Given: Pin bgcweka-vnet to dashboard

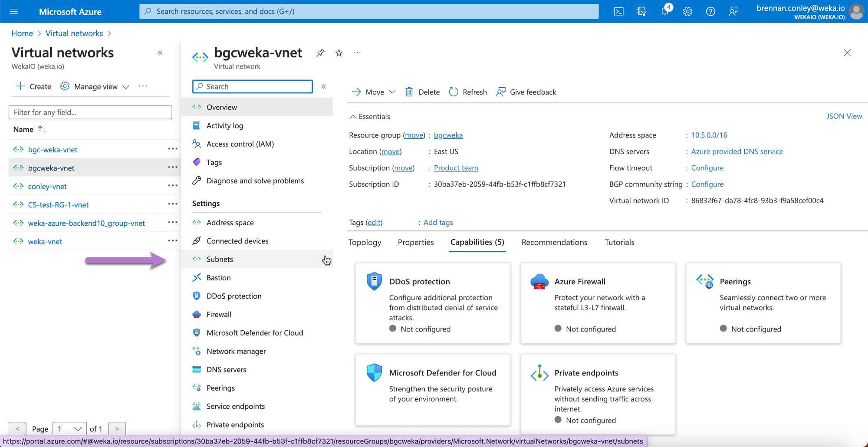Looking at the screenshot, I should click(x=320, y=53).
